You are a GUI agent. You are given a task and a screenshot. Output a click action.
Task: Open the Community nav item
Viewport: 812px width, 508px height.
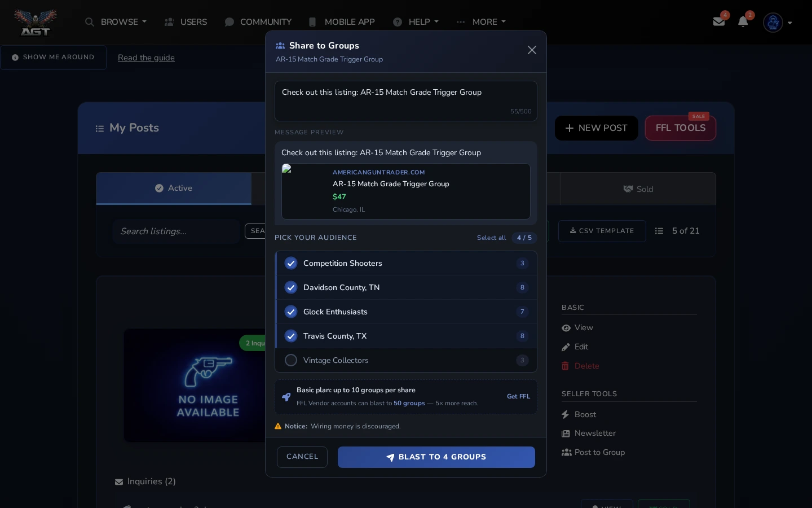(x=258, y=22)
